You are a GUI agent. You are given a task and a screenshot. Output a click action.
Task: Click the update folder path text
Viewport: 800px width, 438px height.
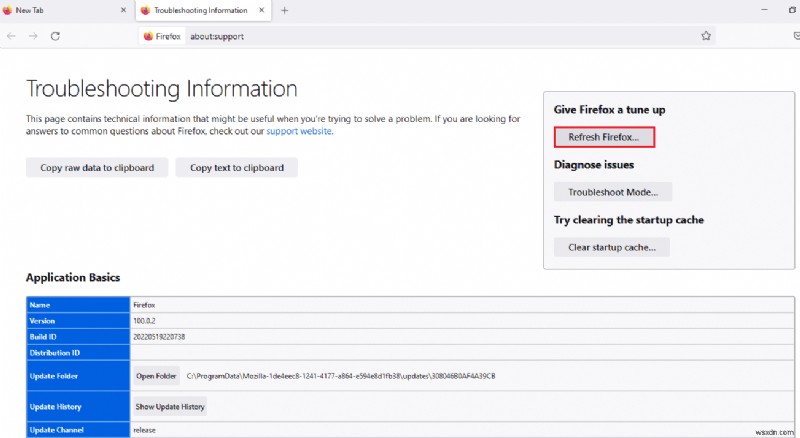pyautogui.click(x=341, y=376)
